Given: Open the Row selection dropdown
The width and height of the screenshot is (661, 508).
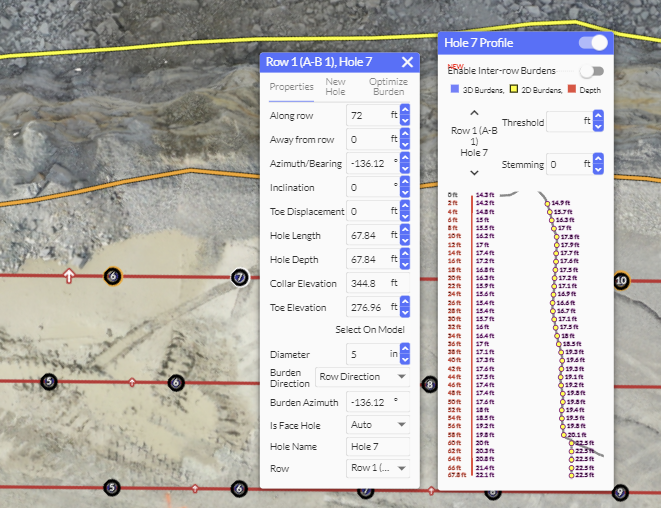Looking at the screenshot, I should [x=378, y=468].
